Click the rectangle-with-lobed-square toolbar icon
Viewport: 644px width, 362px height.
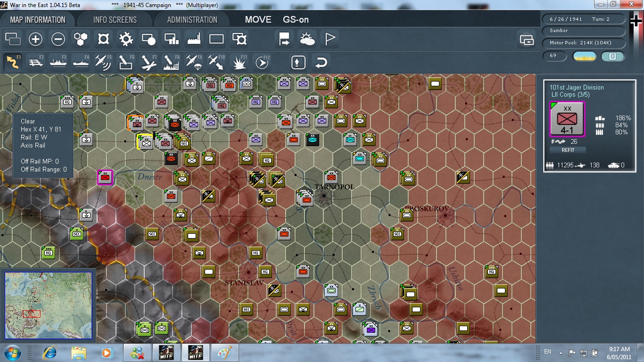pos(239,39)
